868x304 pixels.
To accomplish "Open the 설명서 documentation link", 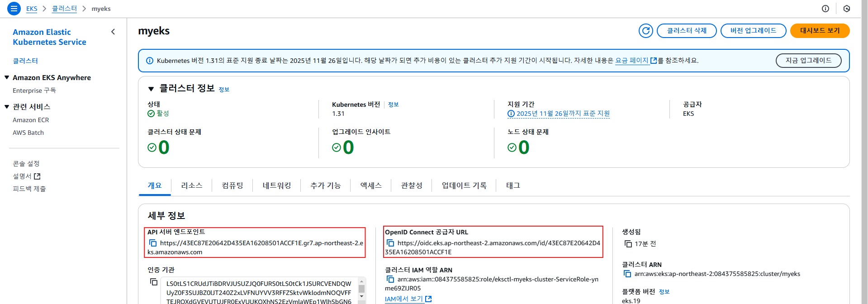I will tap(22, 176).
